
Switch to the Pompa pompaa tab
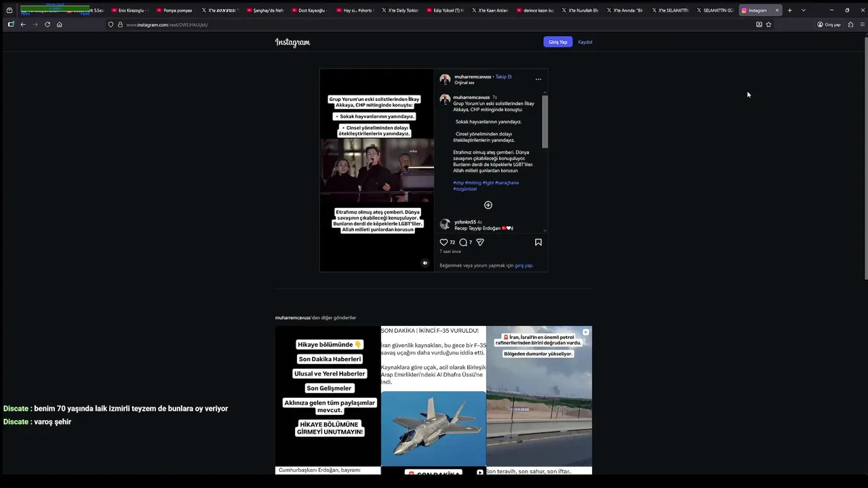(176, 10)
